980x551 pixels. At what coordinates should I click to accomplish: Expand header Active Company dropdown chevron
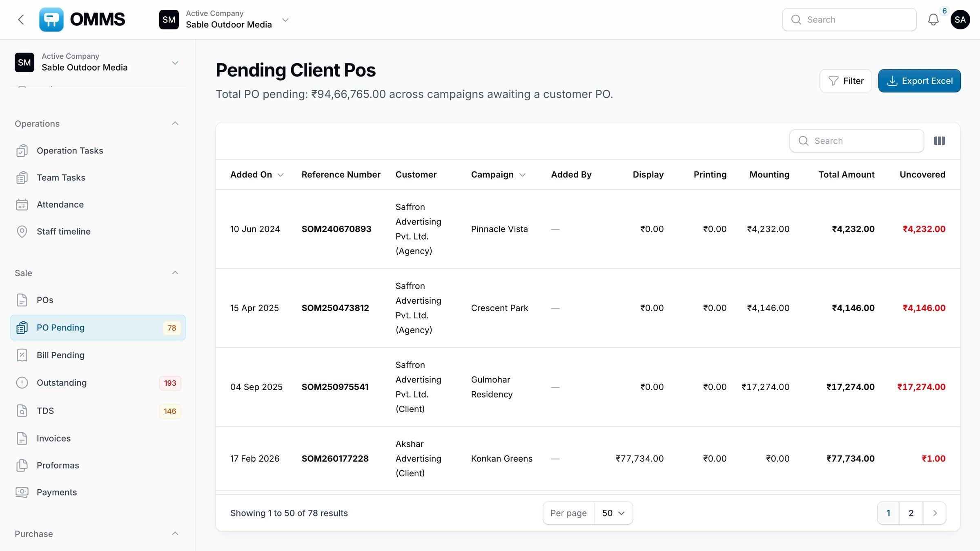point(285,20)
